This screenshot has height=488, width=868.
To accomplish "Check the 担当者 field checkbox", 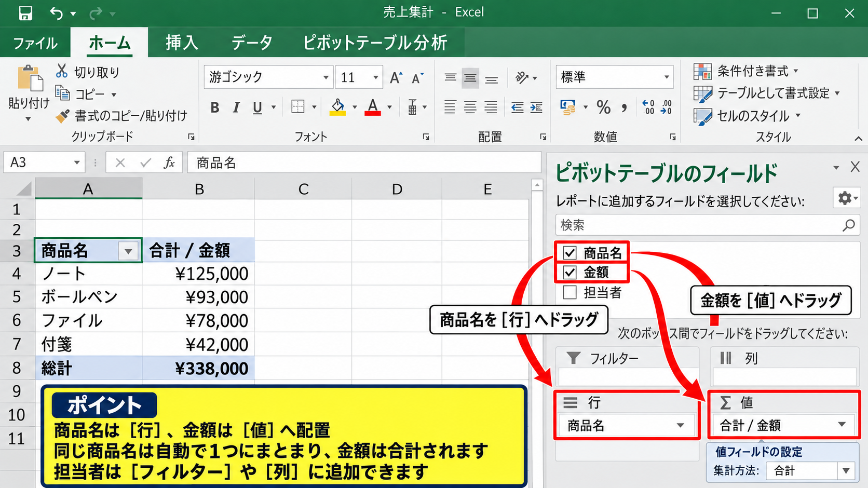I will [570, 292].
